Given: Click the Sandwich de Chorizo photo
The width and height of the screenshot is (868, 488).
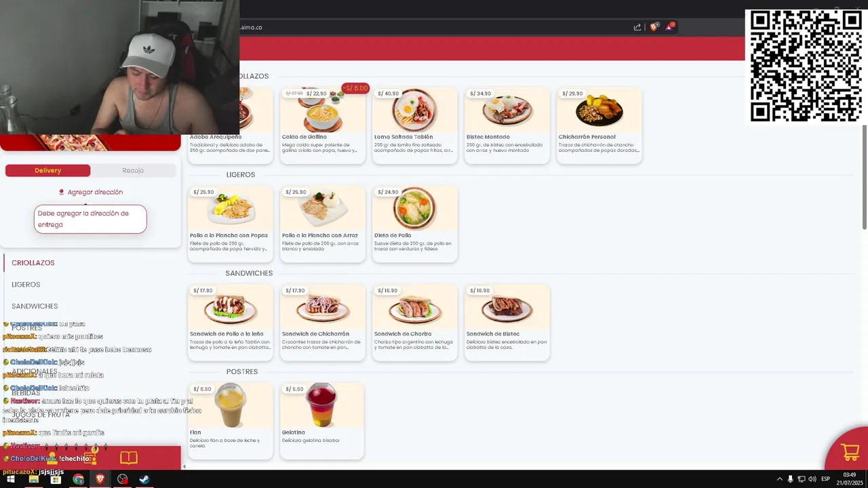Looking at the screenshot, I should click(415, 307).
